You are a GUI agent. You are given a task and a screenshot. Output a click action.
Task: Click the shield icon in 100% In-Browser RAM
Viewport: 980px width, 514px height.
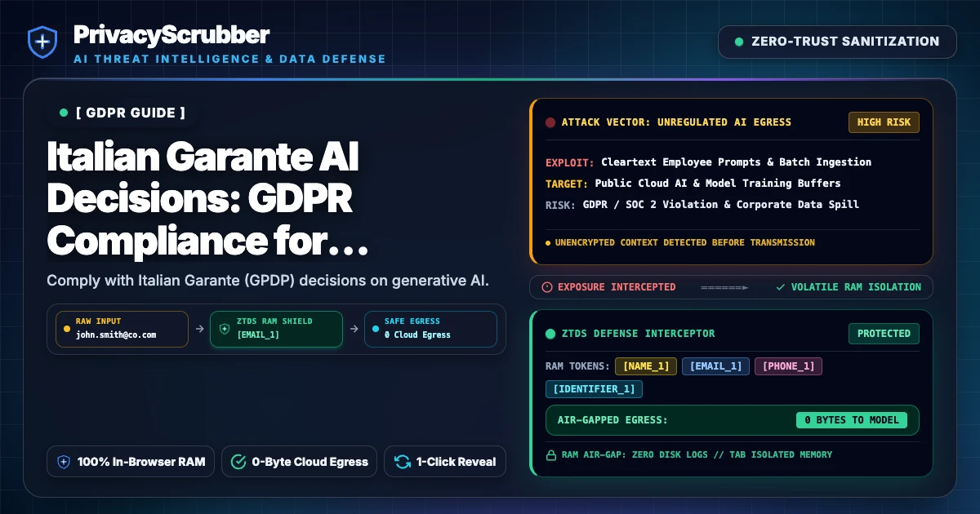[64, 462]
